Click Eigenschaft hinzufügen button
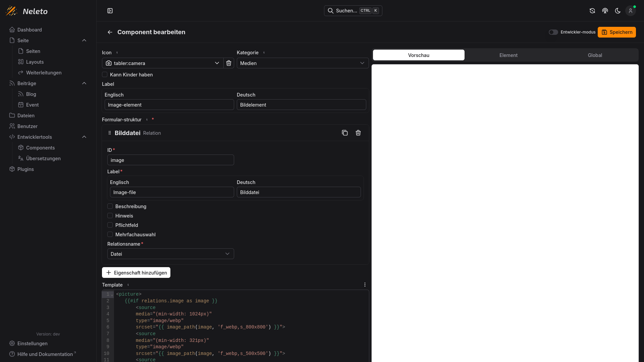This screenshot has width=644, height=362. pyautogui.click(x=136, y=273)
